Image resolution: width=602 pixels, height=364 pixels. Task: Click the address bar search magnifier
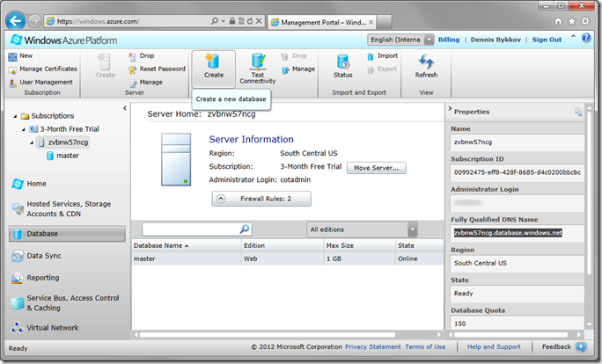pyautogui.click(x=215, y=21)
